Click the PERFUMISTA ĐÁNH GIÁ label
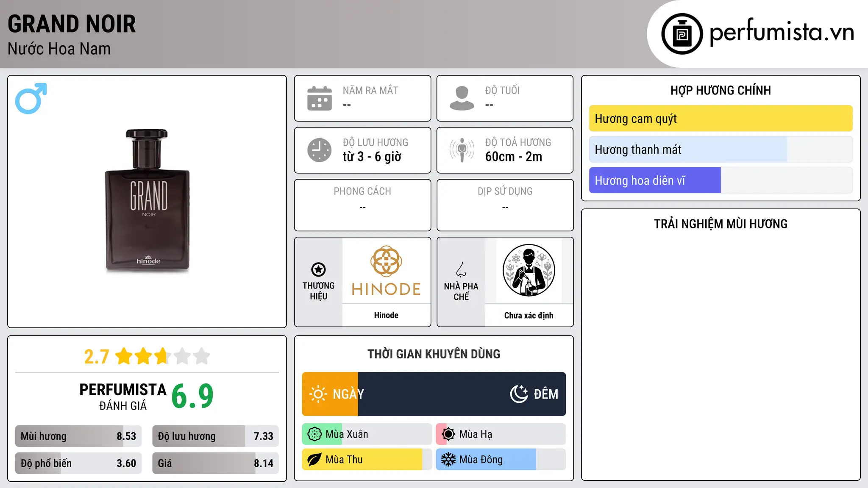This screenshot has width=868, height=488. point(123,397)
